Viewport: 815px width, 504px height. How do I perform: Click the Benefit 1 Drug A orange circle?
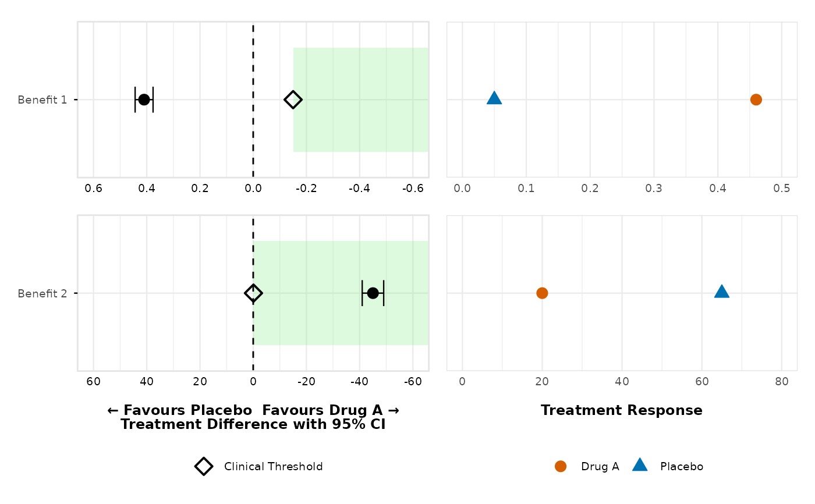point(756,100)
